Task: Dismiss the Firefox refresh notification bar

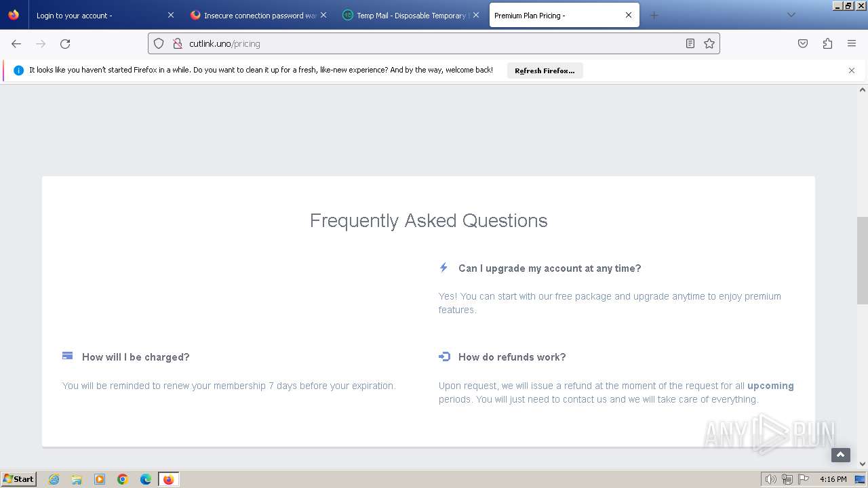Action: [x=852, y=70]
